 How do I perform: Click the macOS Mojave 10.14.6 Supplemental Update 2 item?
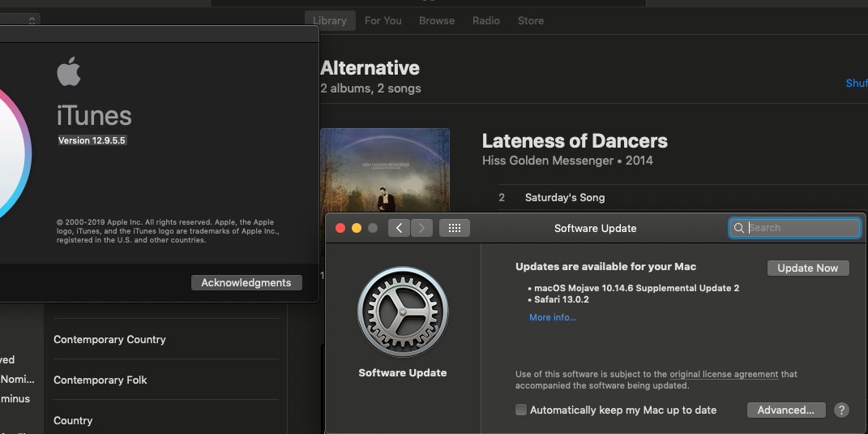(636, 288)
